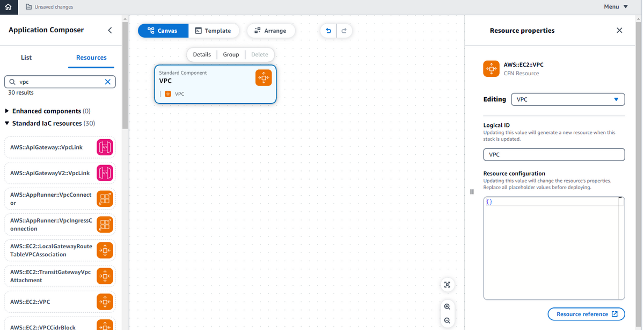This screenshot has width=644, height=330.
Task: Click Group in card toolbar
Action: (231, 54)
